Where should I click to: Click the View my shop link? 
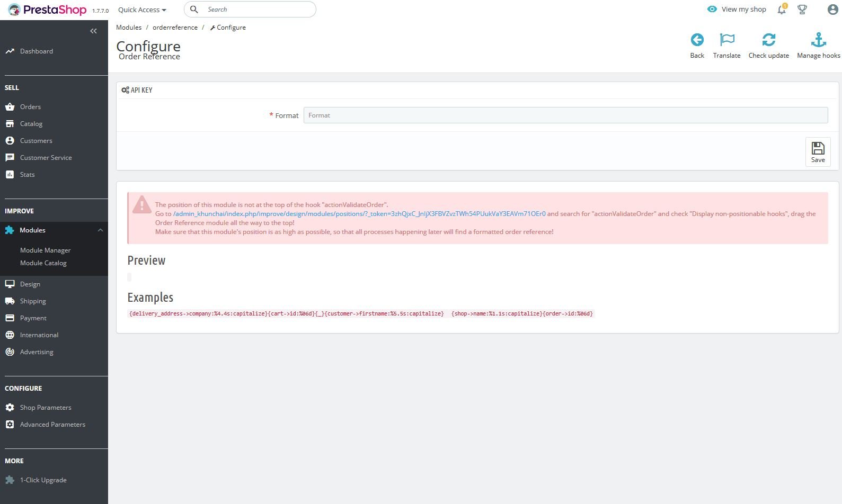(743, 10)
